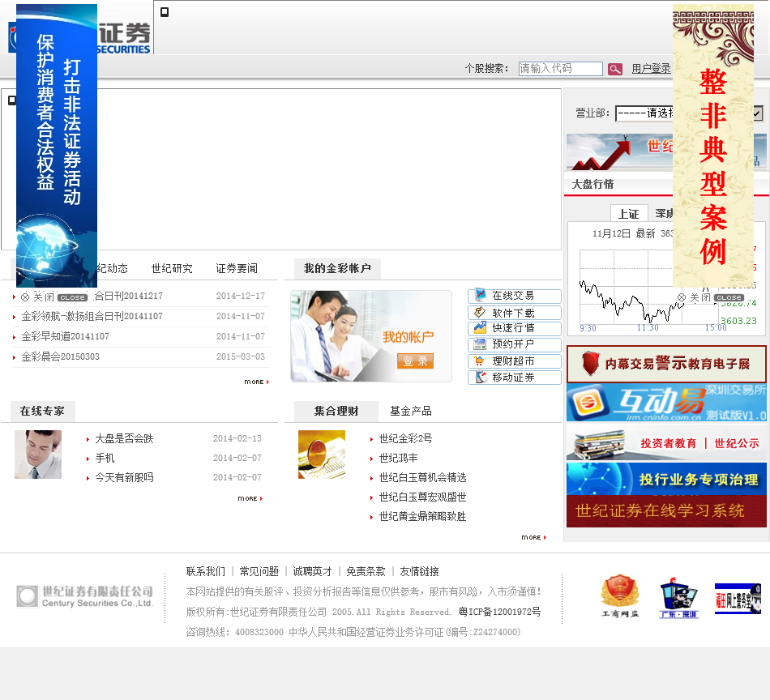
Task: Switch to the 集合理财 tab
Action: coord(336,412)
